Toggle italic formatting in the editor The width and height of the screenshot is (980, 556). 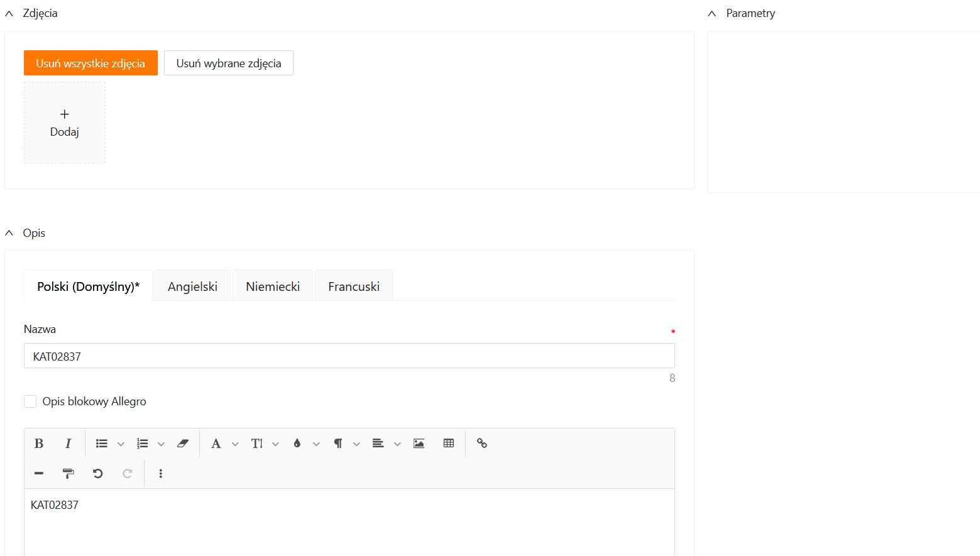tap(68, 444)
